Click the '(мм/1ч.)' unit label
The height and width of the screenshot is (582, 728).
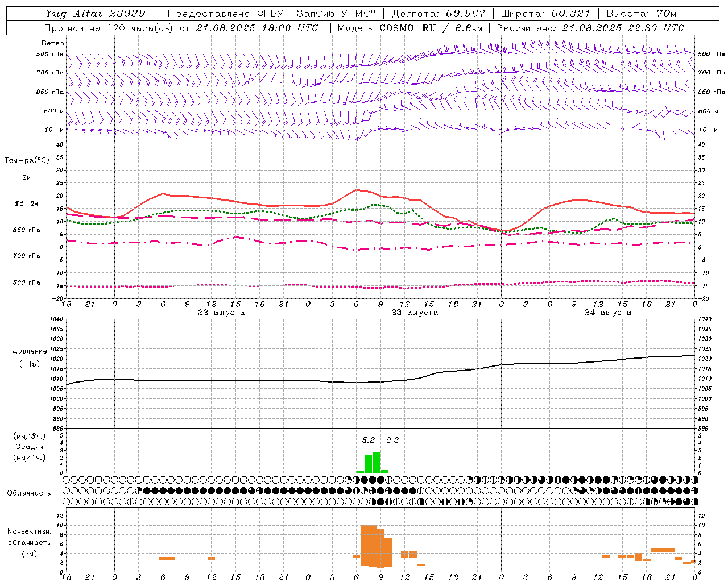click(30, 458)
